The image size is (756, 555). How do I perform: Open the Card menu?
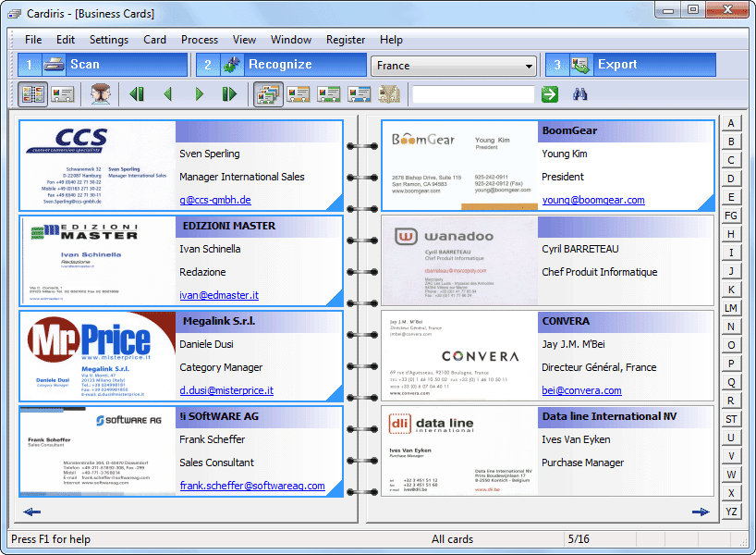[x=154, y=40]
